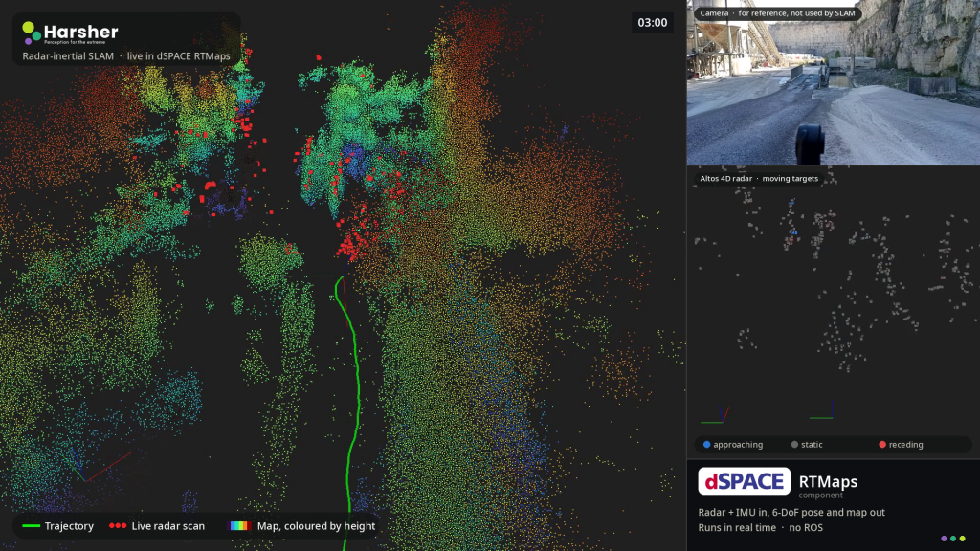Click the rainbow height colour swatch in legend

tap(240, 526)
